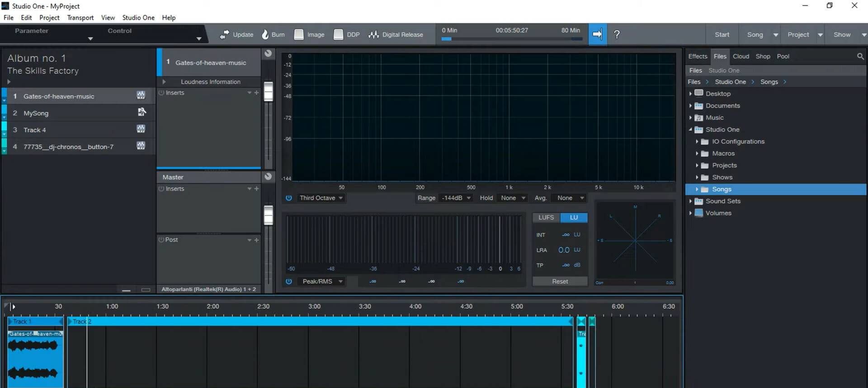Screen dimensions: 868x388
Task: Click the waveform icon on MySong track
Action: [142, 112]
